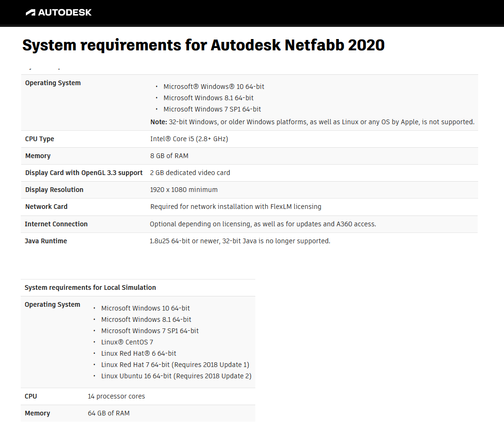This screenshot has width=504, height=439.
Task: Click '1920 x 1080 minimum' value
Action: tap(184, 190)
